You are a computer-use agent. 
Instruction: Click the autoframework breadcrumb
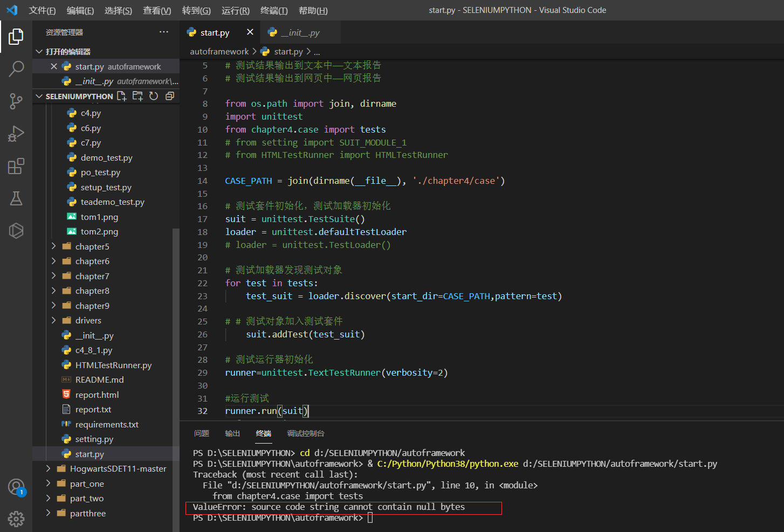(219, 51)
